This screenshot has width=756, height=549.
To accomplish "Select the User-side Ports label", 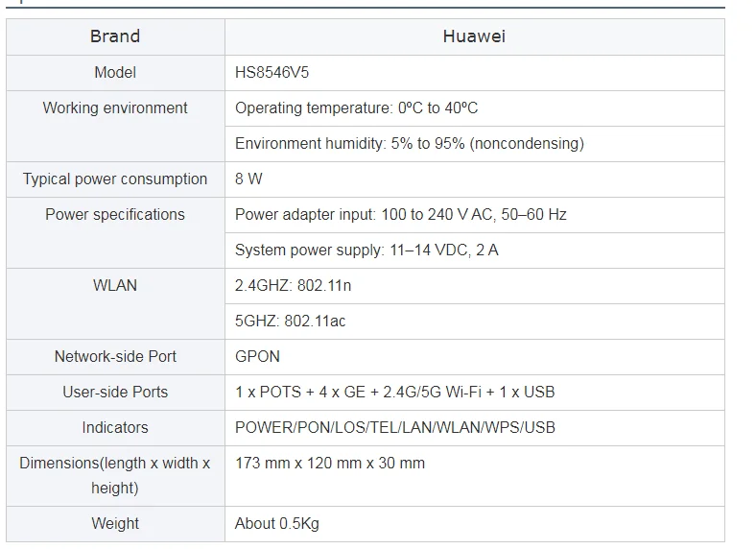I will click(x=115, y=392).
